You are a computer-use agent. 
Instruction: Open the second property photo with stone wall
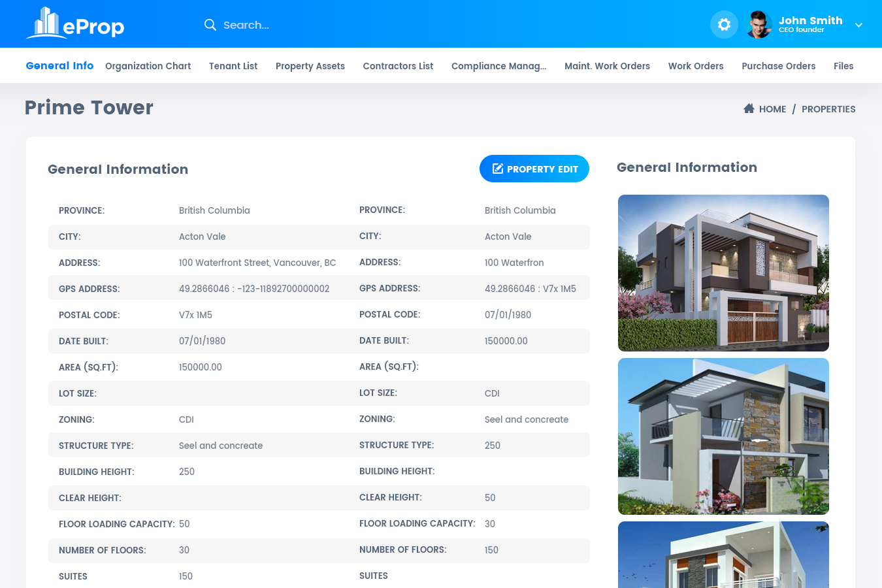coord(723,436)
